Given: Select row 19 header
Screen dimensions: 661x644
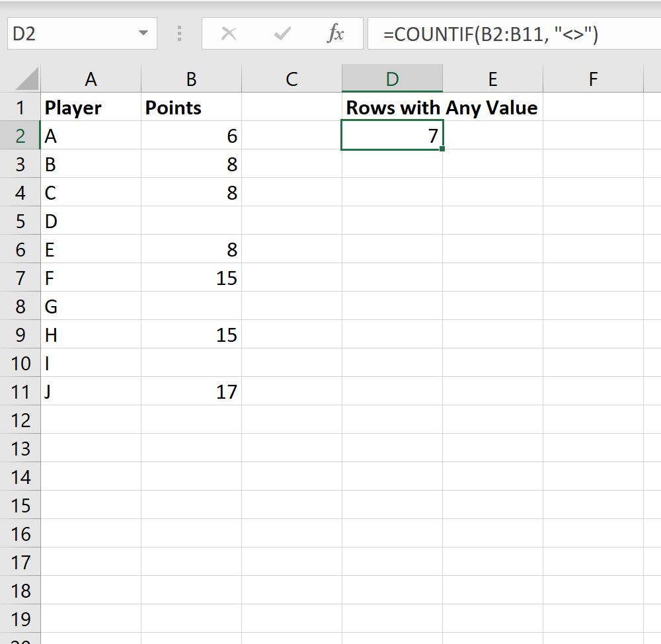Looking at the screenshot, I should pos(20,619).
